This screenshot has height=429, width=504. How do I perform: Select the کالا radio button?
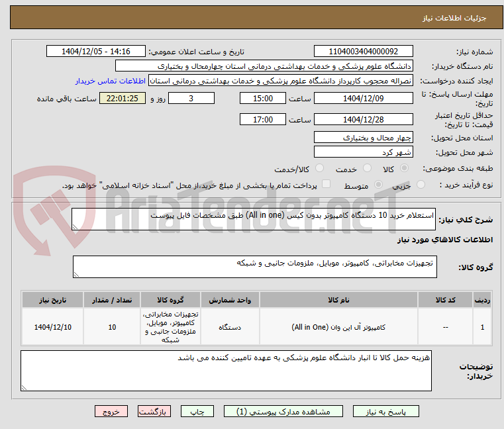pos(405,168)
